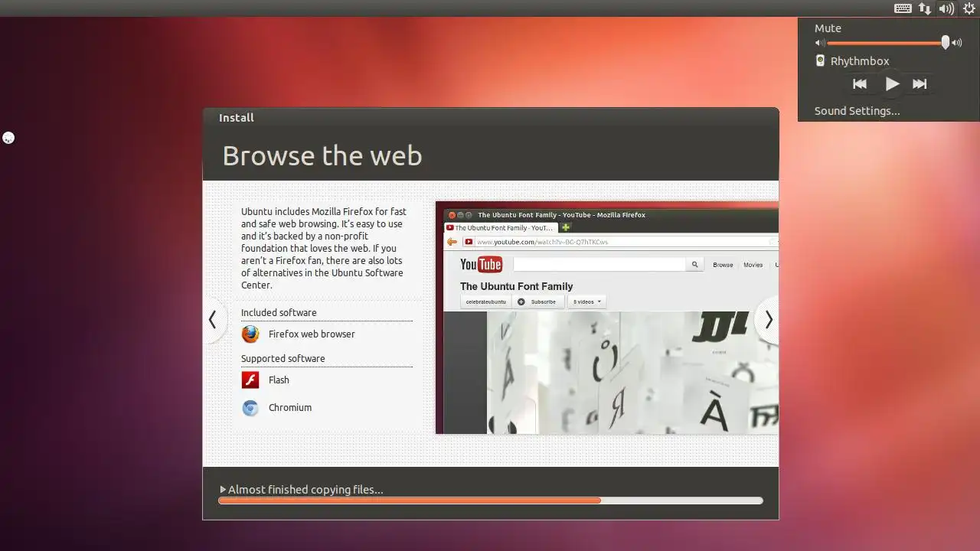Click the 'Flash' label text
980x551 pixels.
click(279, 380)
